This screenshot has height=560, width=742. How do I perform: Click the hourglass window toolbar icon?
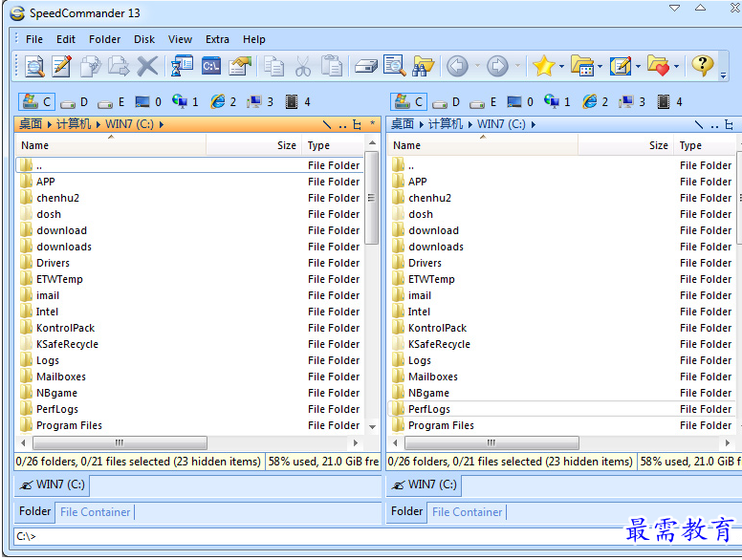point(182,66)
